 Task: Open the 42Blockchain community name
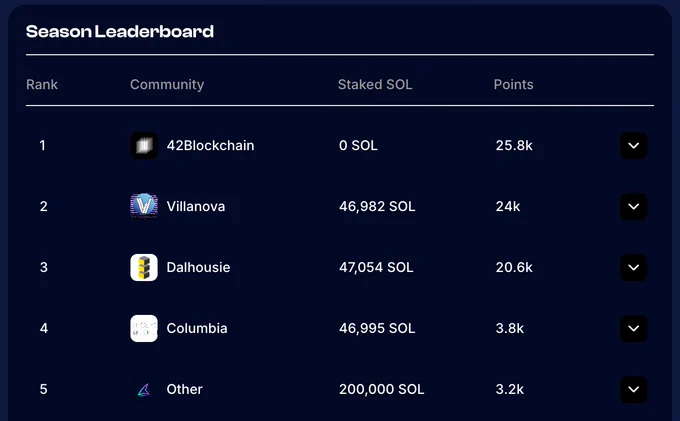210,146
